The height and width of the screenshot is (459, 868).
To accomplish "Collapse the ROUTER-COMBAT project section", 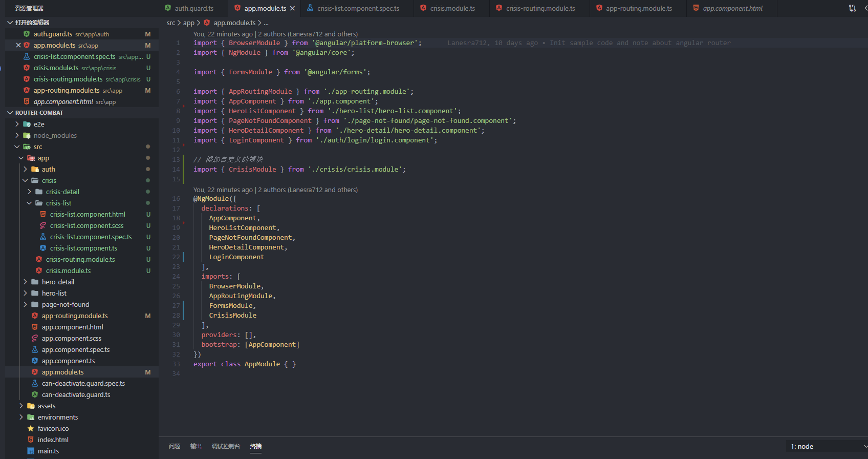I will click(10, 113).
